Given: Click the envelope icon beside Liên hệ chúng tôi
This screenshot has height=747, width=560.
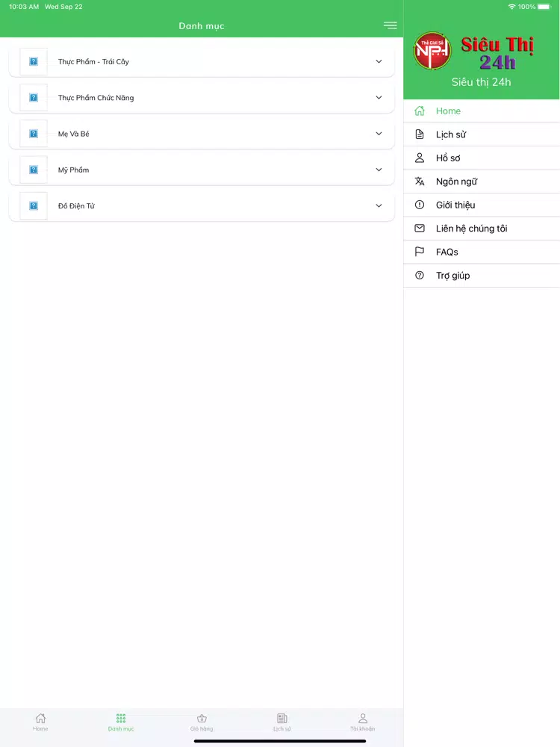Looking at the screenshot, I should (x=420, y=228).
